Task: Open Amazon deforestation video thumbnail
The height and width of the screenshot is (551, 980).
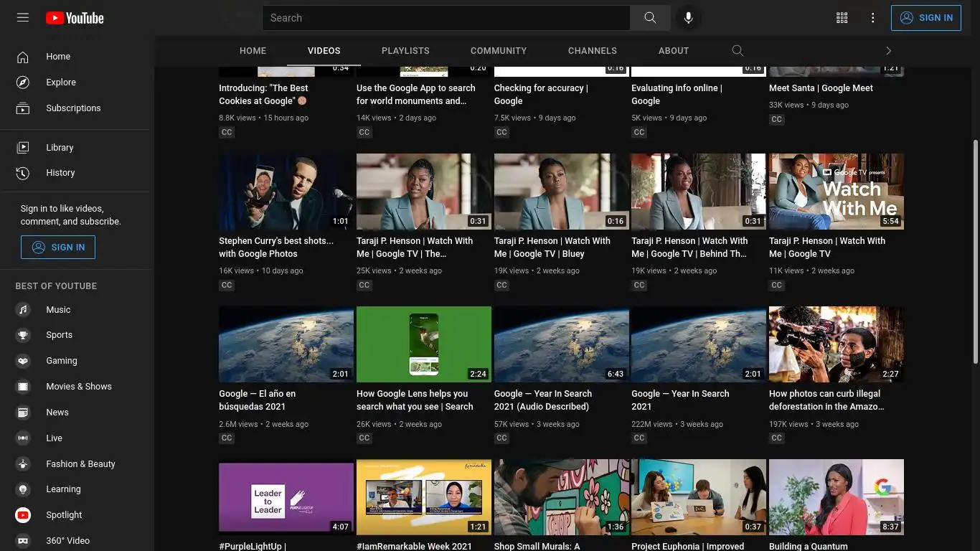Action: click(x=837, y=344)
